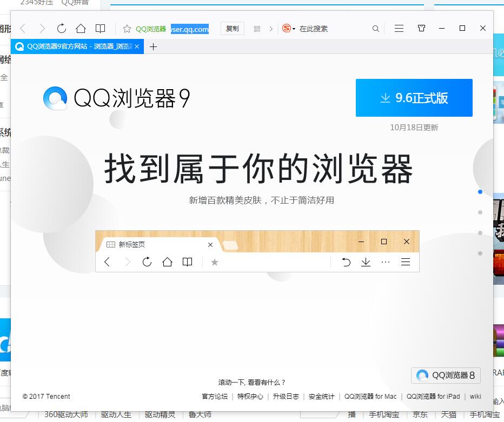Go forward with the browser forward arrow

(x=42, y=29)
